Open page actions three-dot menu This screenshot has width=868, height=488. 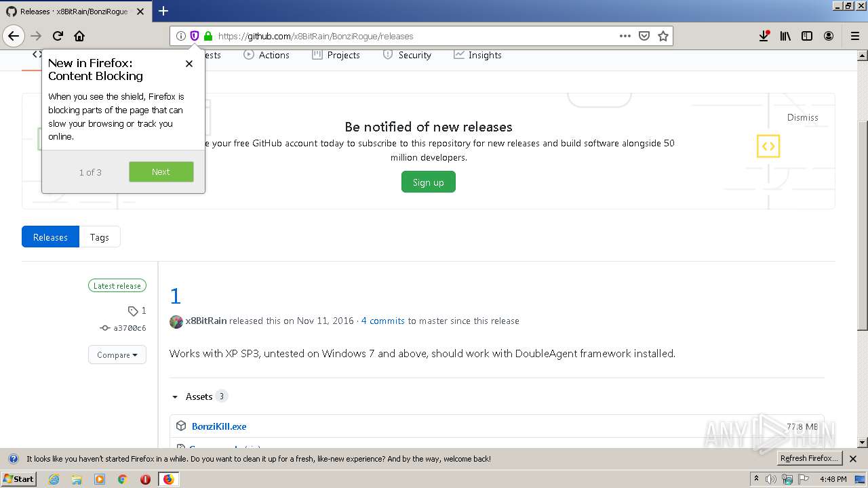[625, 36]
